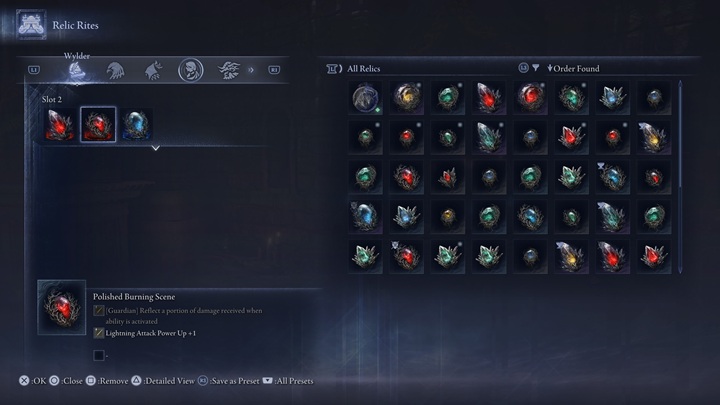Open the Order Found sort dropdown
Viewport: 720px width, 405px height.
(x=574, y=68)
